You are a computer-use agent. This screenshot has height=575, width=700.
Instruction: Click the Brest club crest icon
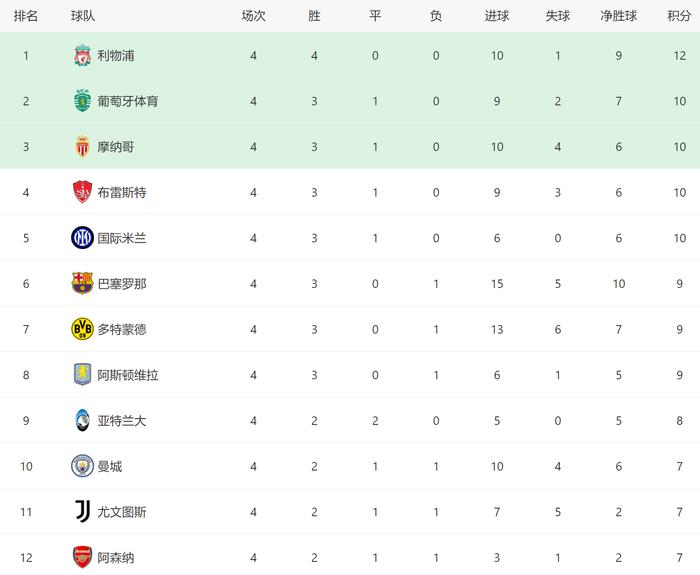pyautogui.click(x=82, y=192)
